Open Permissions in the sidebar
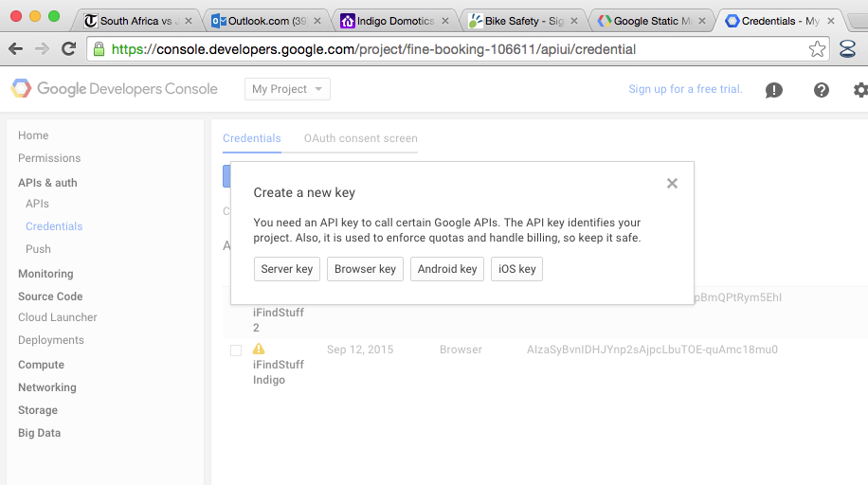This screenshot has height=485, width=868. pos(49,158)
